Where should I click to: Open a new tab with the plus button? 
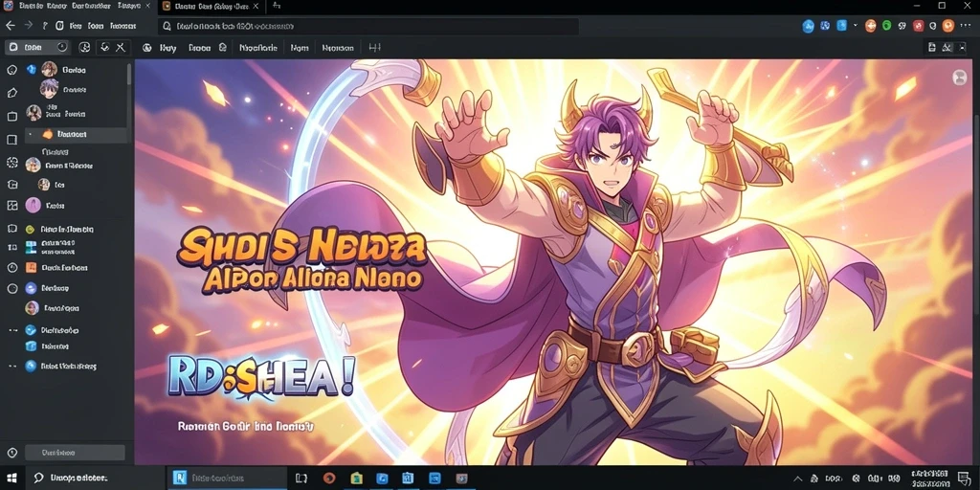277,6
